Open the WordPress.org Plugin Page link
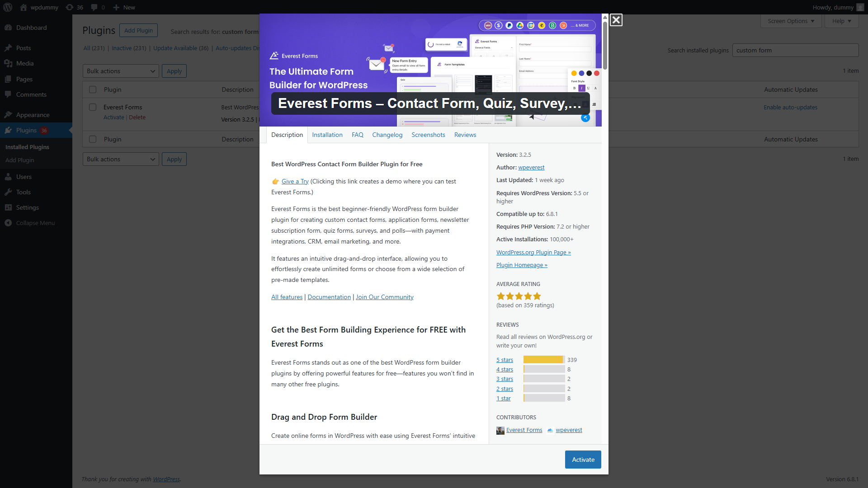 coord(533,252)
